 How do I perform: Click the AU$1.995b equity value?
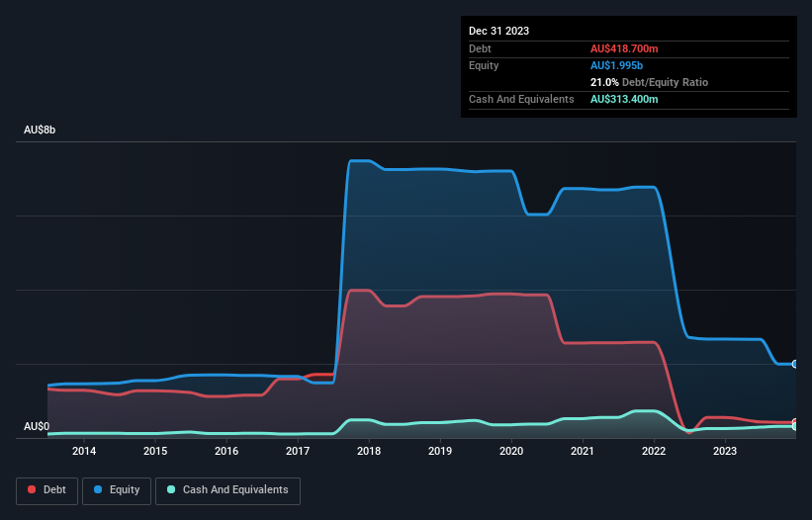tap(616, 65)
